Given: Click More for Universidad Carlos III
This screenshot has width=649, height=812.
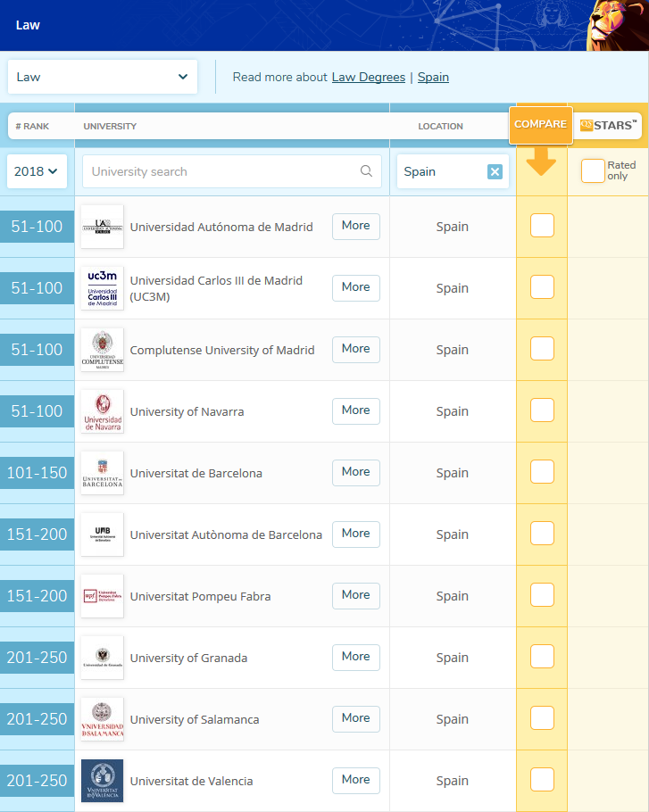Looking at the screenshot, I should click(x=356, y=288).
